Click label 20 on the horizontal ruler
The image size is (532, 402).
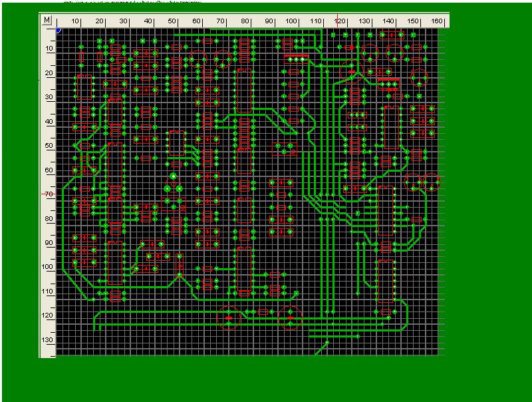tap(99, 21)
